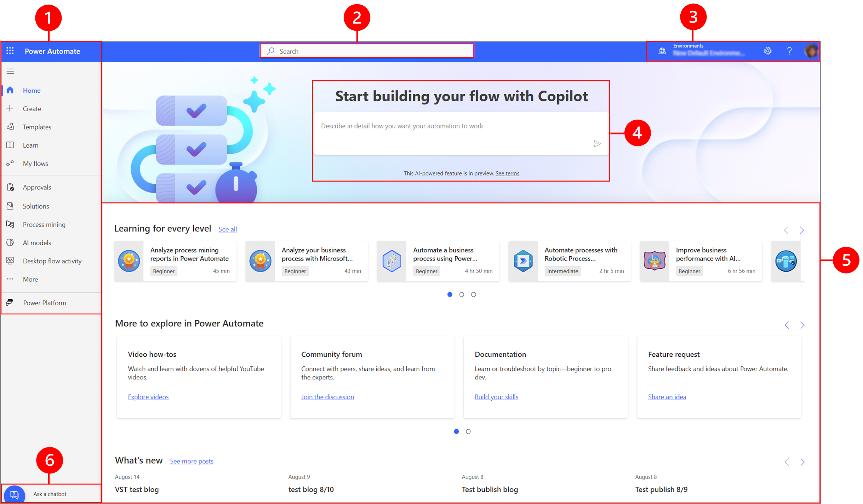The width and height of the screenshot is (863, 504).
Task: Expand the More navigation item
Action: 30,279
